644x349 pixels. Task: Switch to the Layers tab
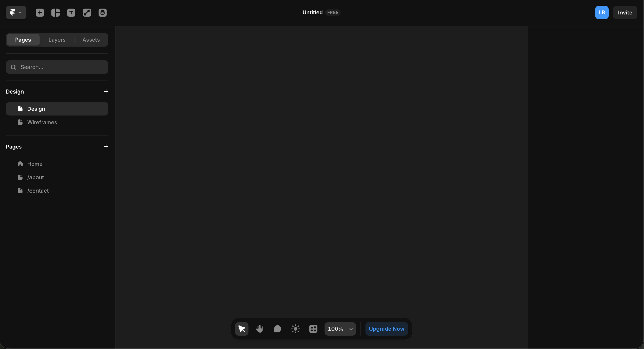(x=57, y=40)
